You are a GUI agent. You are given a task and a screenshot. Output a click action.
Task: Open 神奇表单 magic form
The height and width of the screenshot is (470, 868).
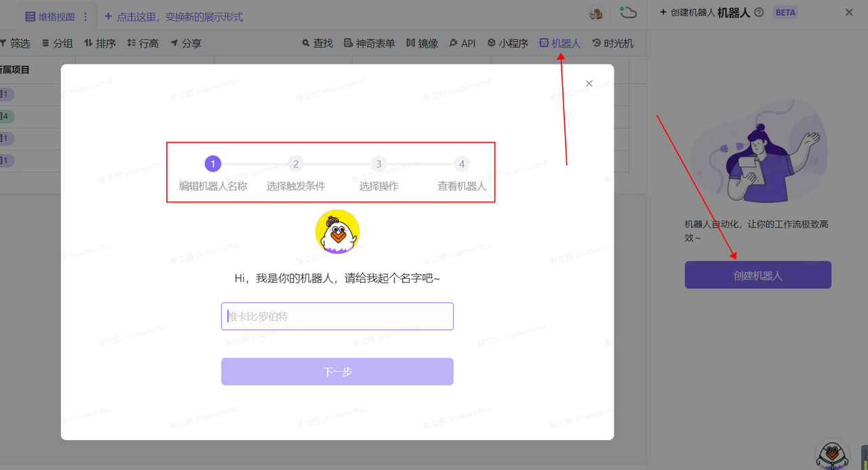point(370,43)
